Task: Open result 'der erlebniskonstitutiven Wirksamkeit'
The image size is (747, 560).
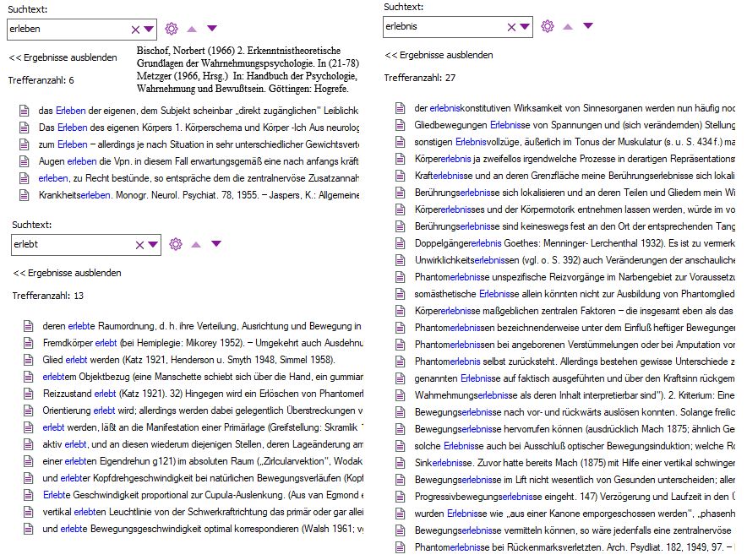Action: 575,108
